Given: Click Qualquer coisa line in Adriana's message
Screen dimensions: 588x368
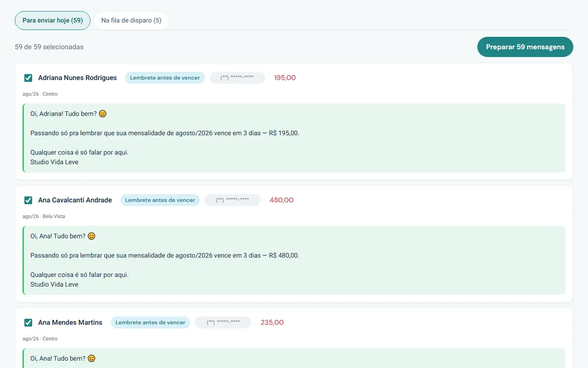Looking at the screenshot, I should pos(79,152).
